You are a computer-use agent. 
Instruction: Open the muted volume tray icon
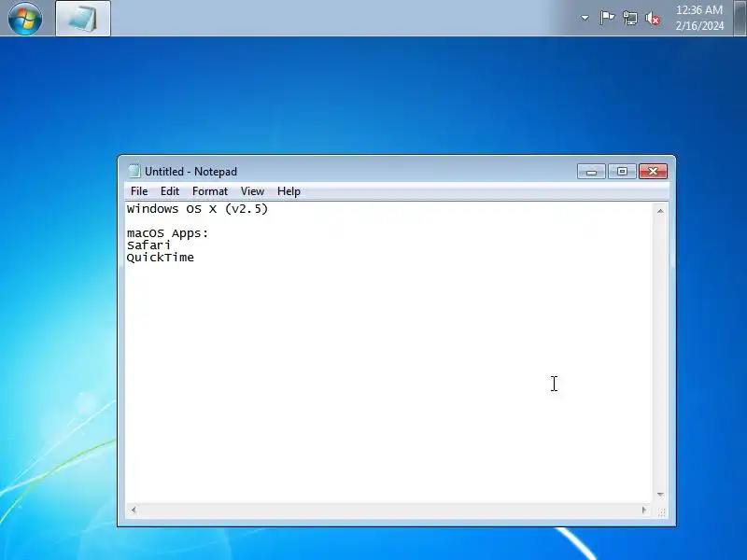coord(653,19)
